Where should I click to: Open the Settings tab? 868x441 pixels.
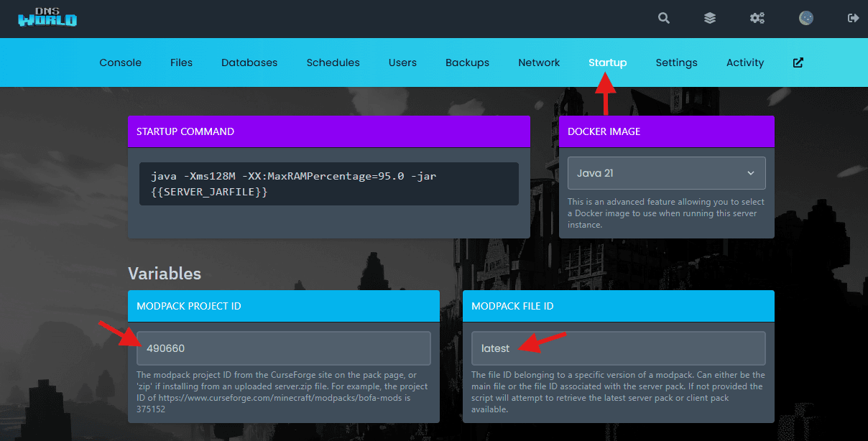point(676,62)
